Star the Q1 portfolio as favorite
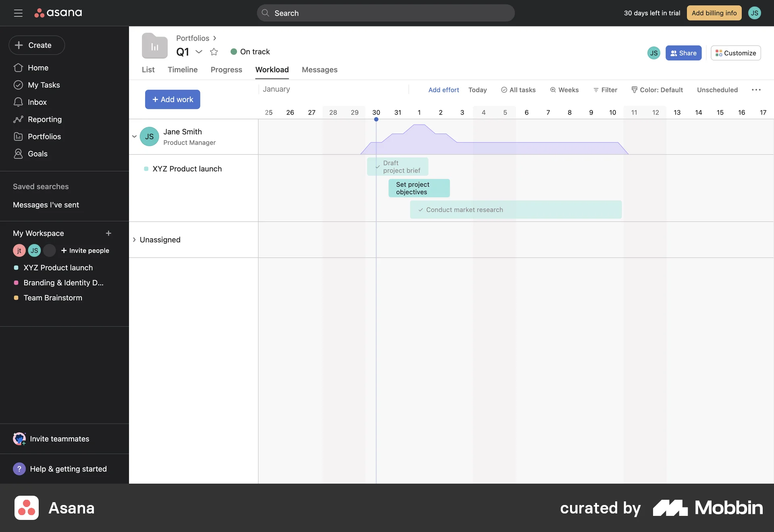774x532 pixels. pyautogui.click(x=214, y=52)
